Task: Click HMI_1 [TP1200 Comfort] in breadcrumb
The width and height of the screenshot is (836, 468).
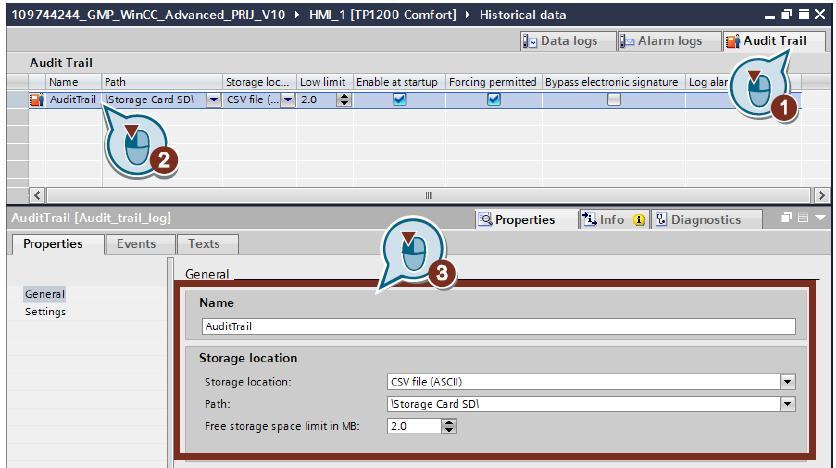Action: tap(382, 15)
